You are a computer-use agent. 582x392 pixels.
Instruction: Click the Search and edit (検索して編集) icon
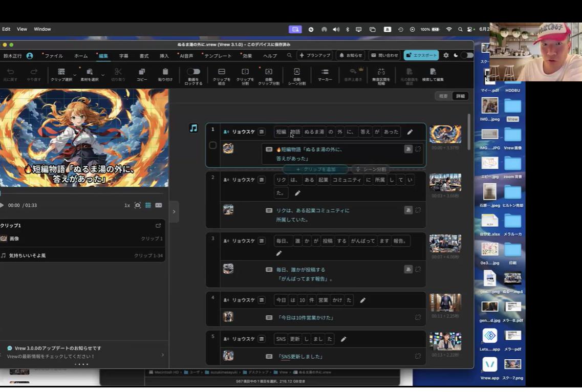[x=433, y=72]
